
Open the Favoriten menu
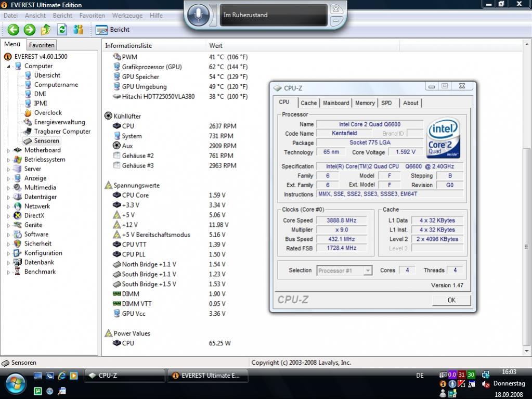click(92, 15)
